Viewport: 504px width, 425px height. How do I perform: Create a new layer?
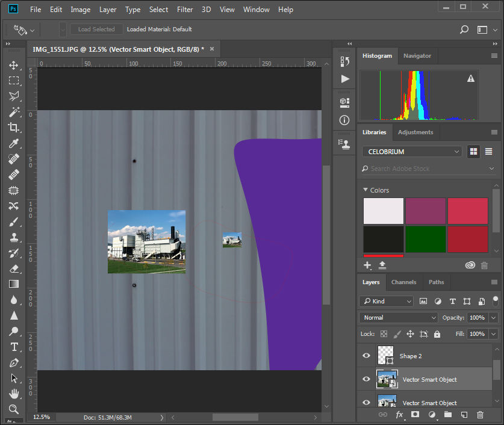coord(464,414)
